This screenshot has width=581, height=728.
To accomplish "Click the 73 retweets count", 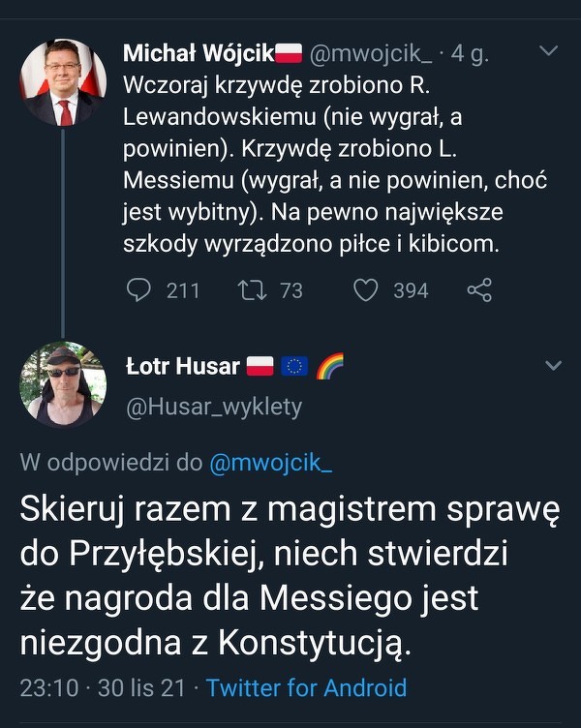I will (x=291, y=289).
